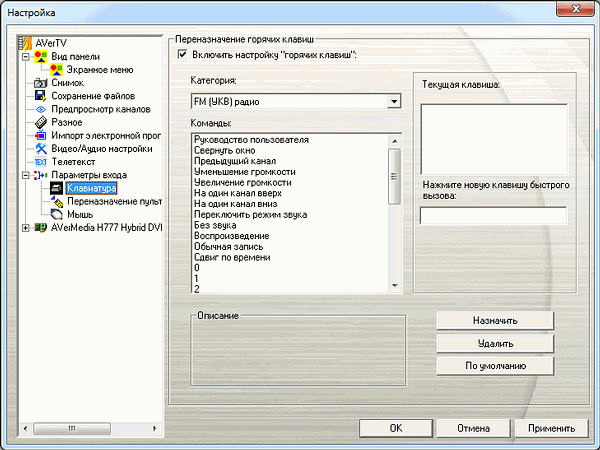Select Руководство пользователя command

coord(251,140)
